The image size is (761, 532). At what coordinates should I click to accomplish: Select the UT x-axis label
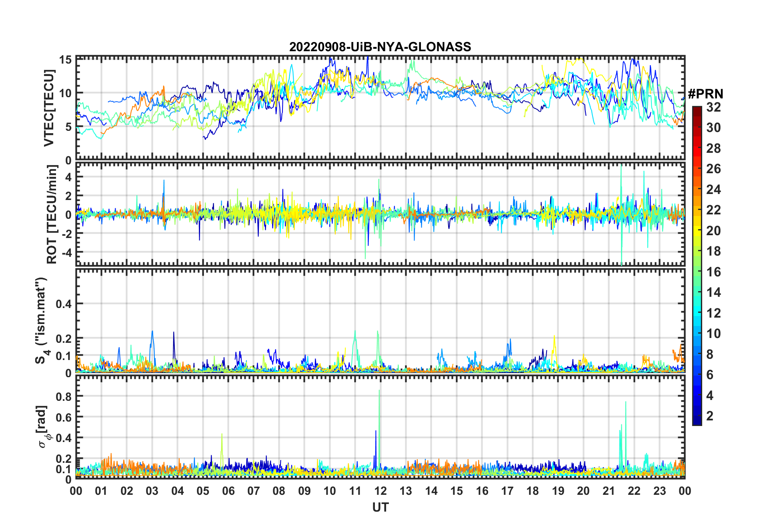[x=380, y=507]
